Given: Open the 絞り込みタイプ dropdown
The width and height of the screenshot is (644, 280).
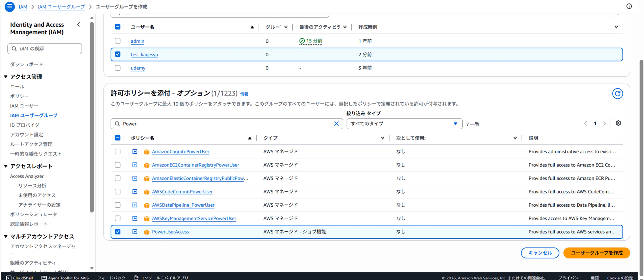Looking at the screenshot, I should point(404,124).
